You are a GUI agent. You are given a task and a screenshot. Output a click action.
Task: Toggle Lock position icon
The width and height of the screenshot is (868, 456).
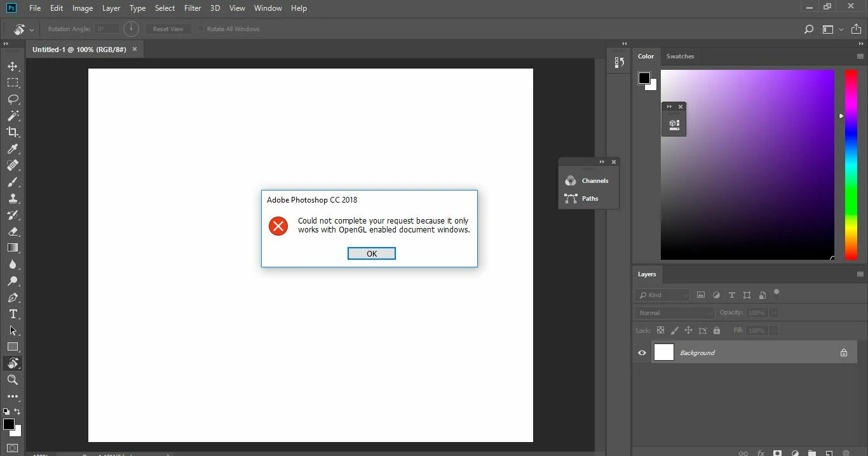688,330
